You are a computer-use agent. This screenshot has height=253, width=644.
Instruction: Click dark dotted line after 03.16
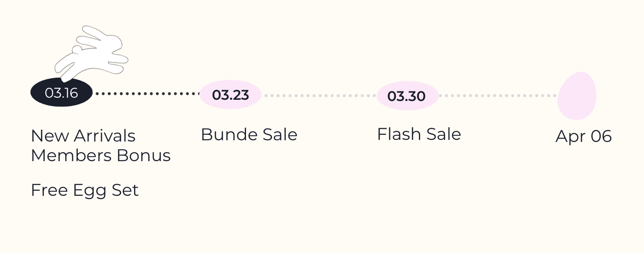(x=146, y=94)
